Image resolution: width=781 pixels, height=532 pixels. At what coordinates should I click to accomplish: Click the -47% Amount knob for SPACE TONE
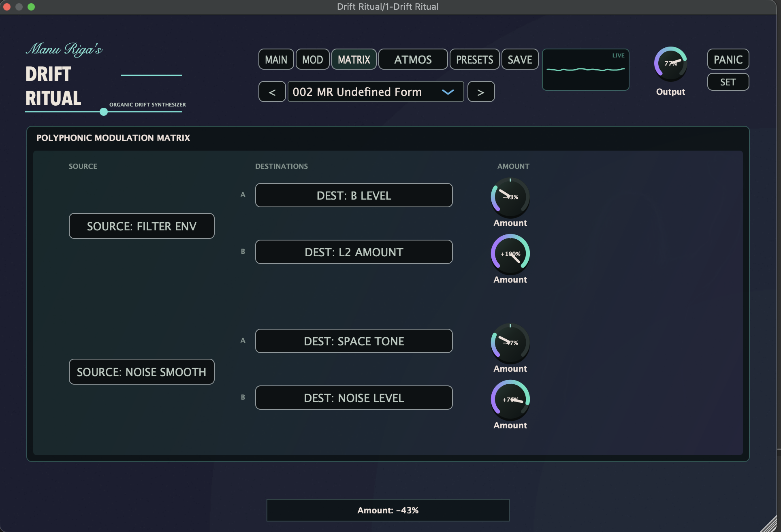pos(510,343)
